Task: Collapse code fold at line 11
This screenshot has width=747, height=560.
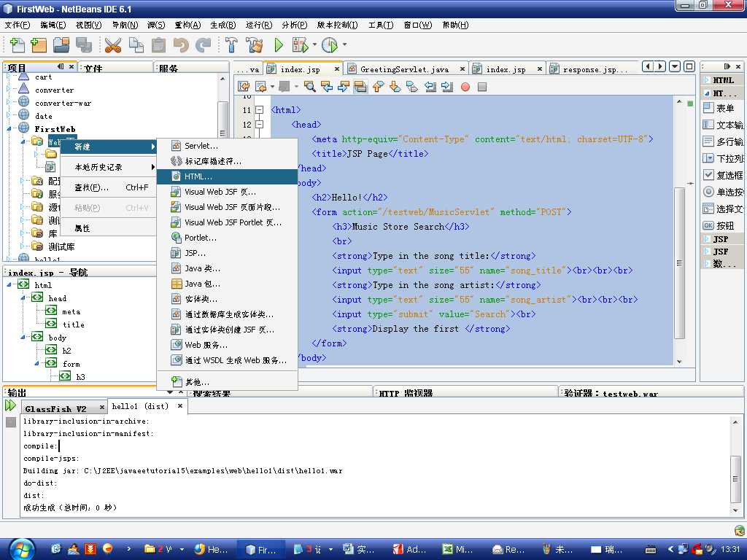Action: (x=259, y=109)
